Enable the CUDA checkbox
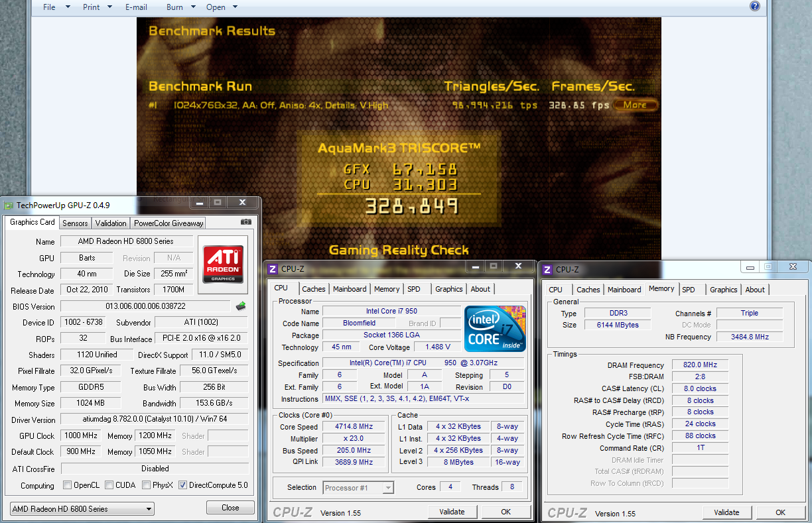The height and width of the screenshot is (523, 812). click(109, 485)
